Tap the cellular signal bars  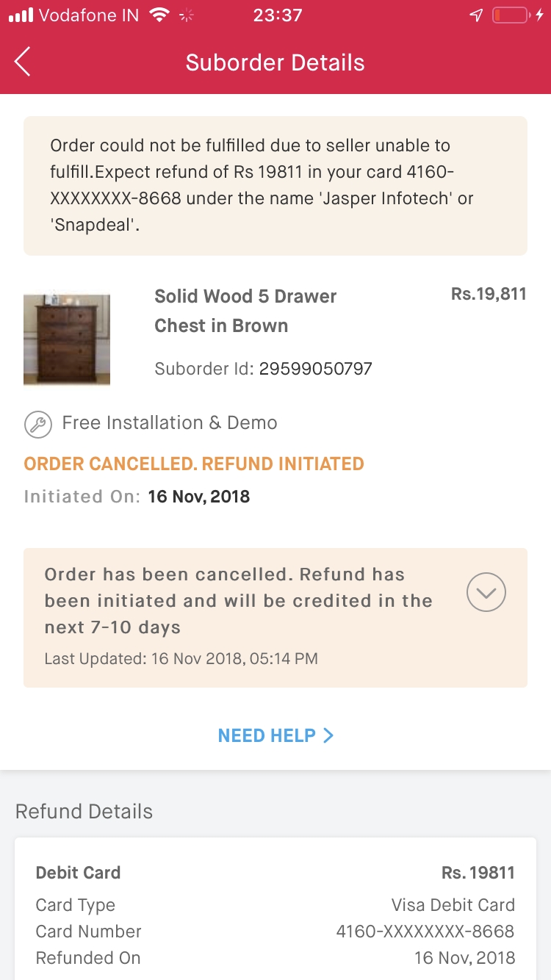click(x=21, y=15)
